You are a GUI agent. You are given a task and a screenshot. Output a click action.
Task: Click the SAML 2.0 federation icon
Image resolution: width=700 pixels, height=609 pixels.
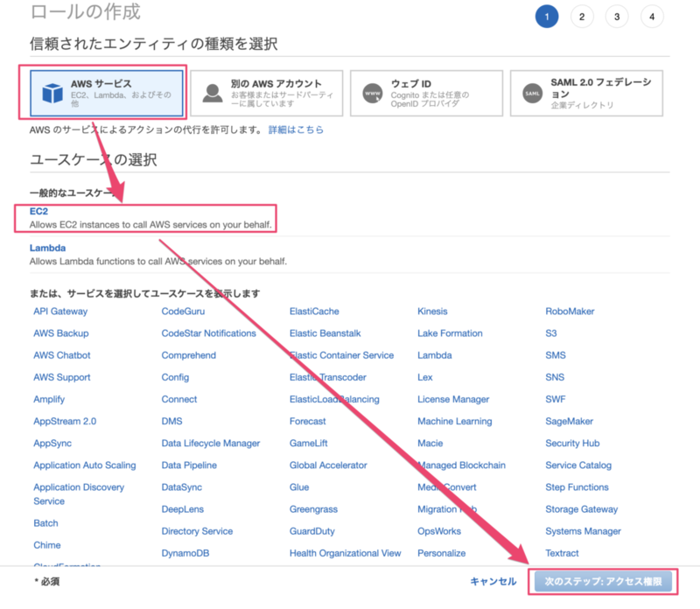tap(532, 94)
